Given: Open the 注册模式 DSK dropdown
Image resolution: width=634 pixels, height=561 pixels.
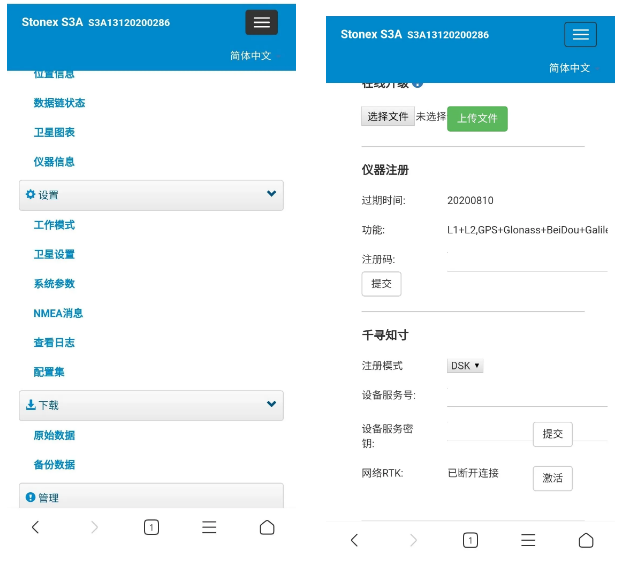Looking at the screenshot, I should [465, 366].
